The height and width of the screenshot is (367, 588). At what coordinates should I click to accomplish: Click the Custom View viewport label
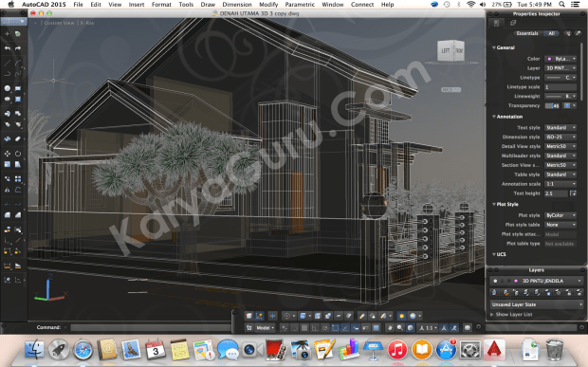[59, 23]
